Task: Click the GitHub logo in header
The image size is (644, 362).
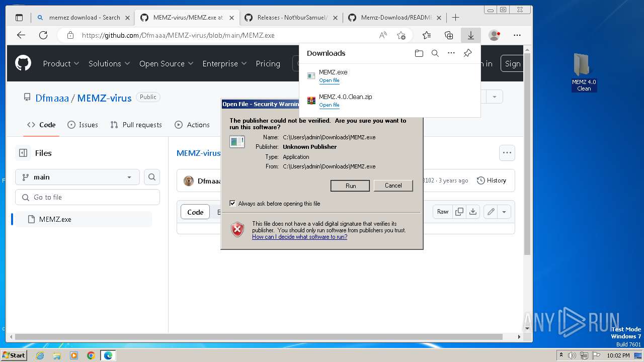Action: pyautogui.click(x=23, y=63)
